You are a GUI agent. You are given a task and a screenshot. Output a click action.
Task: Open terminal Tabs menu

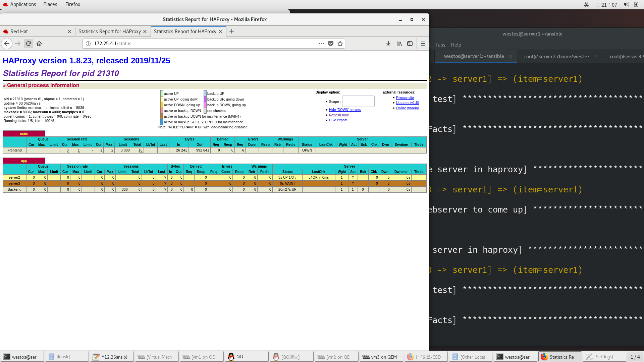click(440, 45)
